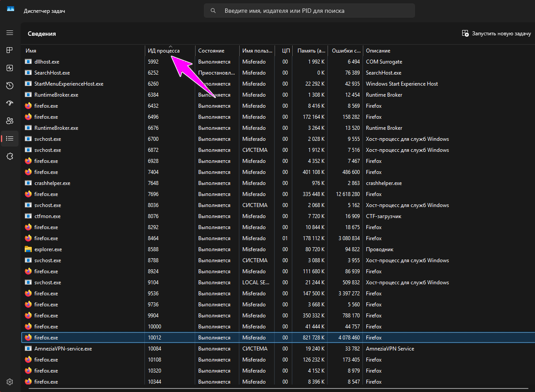Open Task Manager settings gear
The width and height of the screenshot is (535, 392).
(10, 382)
